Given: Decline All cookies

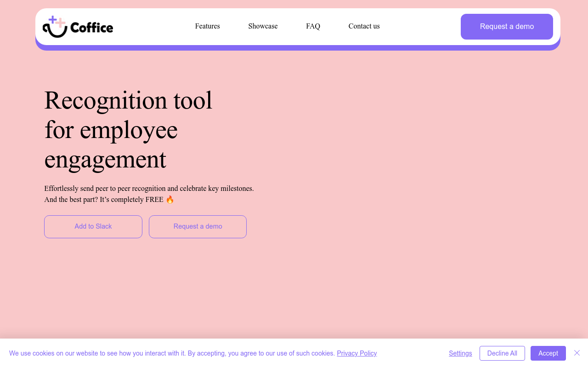Looking at the screenshot, I should click(x=502, y=353).
